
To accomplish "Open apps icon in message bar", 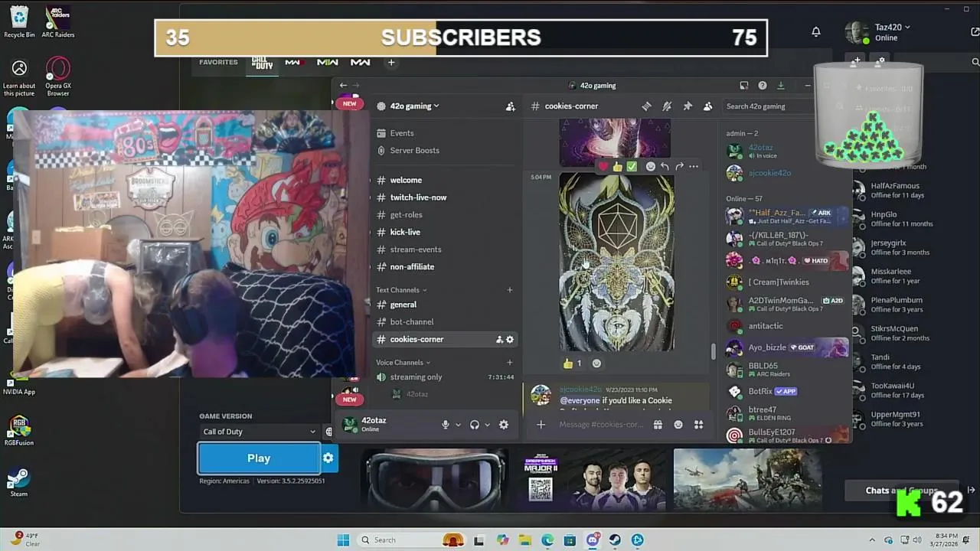I will point(698,425).
